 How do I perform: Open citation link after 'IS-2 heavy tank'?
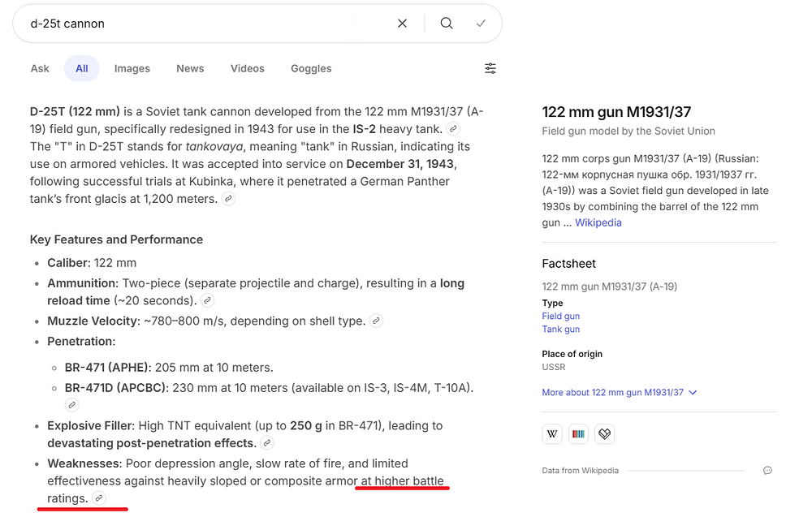point(454,129)
